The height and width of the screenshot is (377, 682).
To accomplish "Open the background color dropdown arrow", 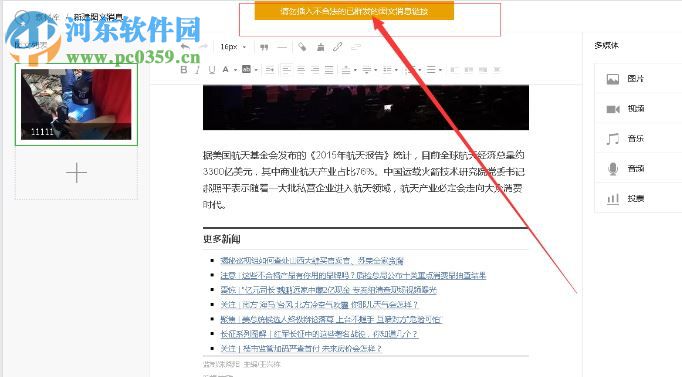I will tap(256, 70).
